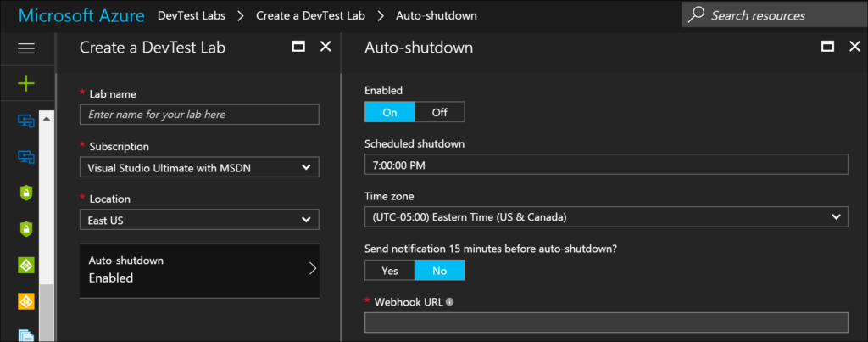The height and width of the screenshot is (342, 868).
Task: Click the magnifier icon in Search resources
Action: [x=696, y=15]
